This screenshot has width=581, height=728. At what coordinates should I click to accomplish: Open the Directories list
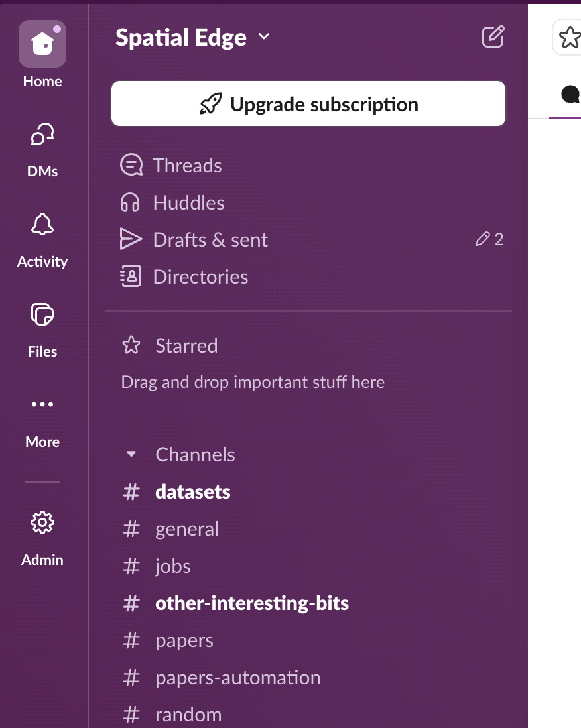coord(200,276)
